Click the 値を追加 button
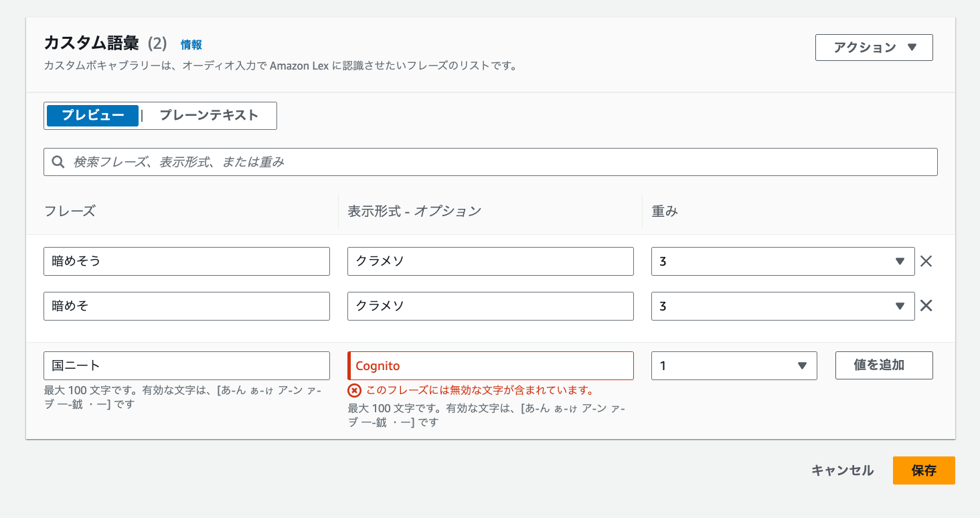The width and height of the screenshot is (980, 518). coord(884,365)
